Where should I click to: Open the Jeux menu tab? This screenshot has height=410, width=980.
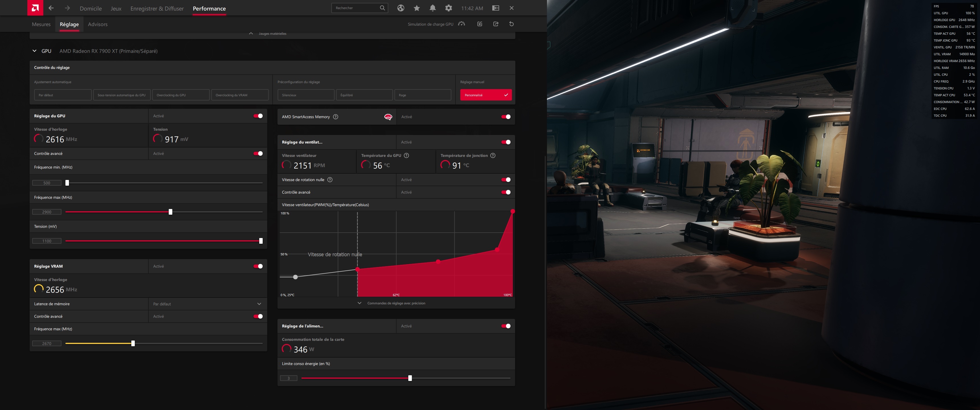pyautogui.click(x=116, y=8)
